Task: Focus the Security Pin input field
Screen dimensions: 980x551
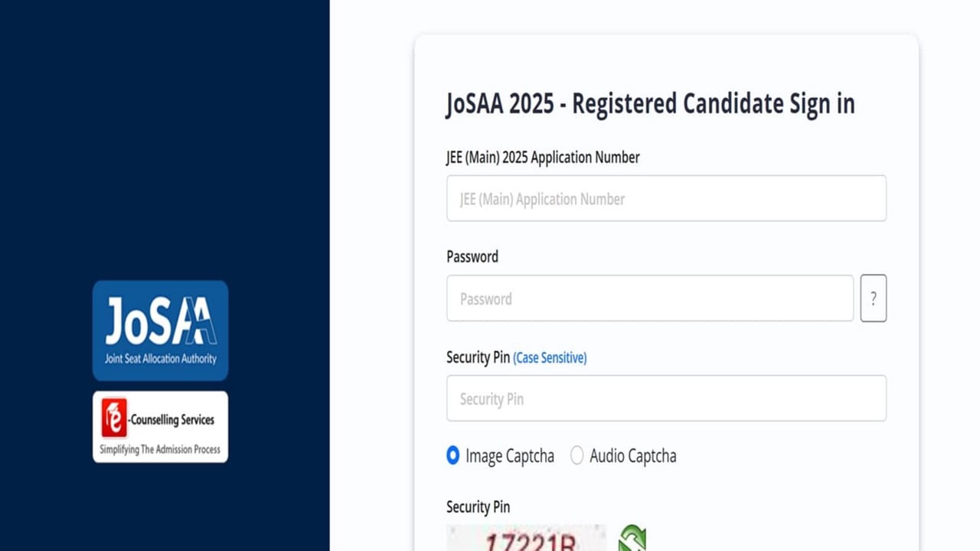Action: click(666, 398)
